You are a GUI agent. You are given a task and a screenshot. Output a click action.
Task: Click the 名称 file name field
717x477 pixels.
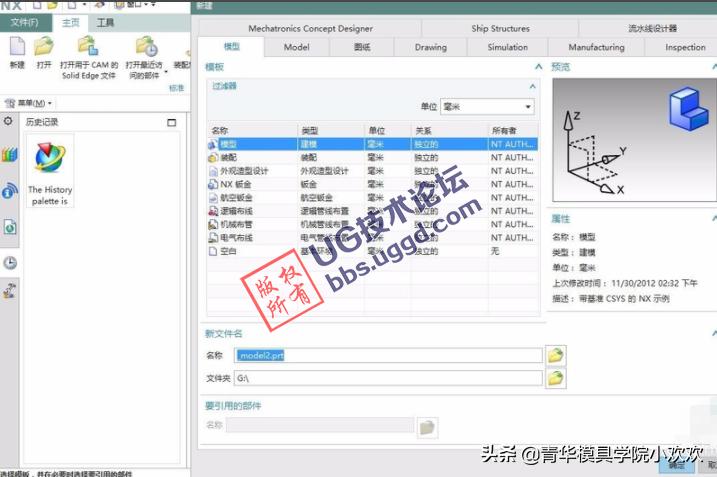point(388,355)
